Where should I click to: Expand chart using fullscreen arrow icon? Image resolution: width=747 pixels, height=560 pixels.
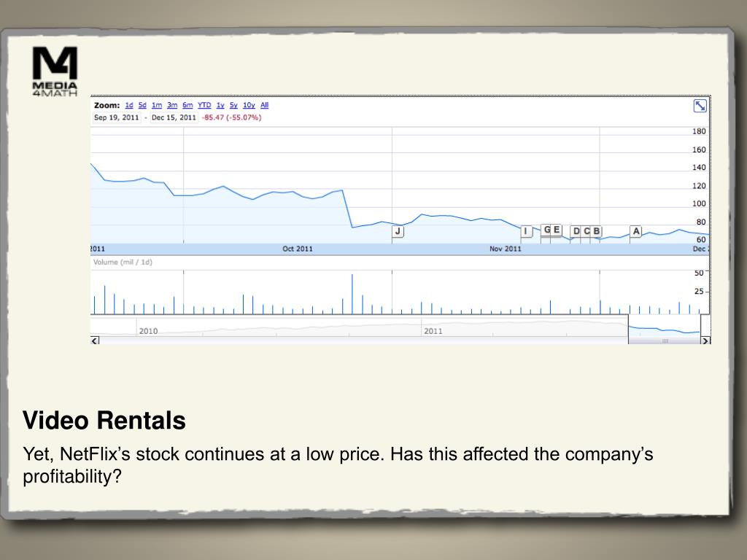click(x=700, y=106)
